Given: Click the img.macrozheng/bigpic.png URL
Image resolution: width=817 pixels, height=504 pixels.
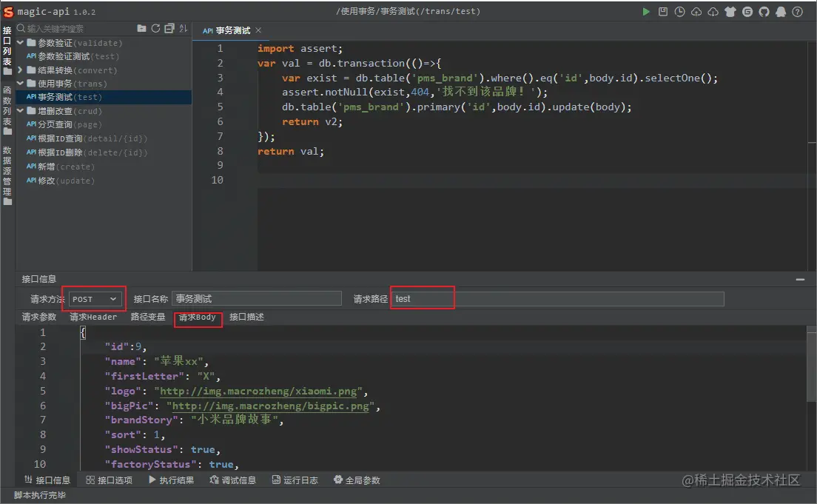Looking at the screenshot, I should pos(271,406).
